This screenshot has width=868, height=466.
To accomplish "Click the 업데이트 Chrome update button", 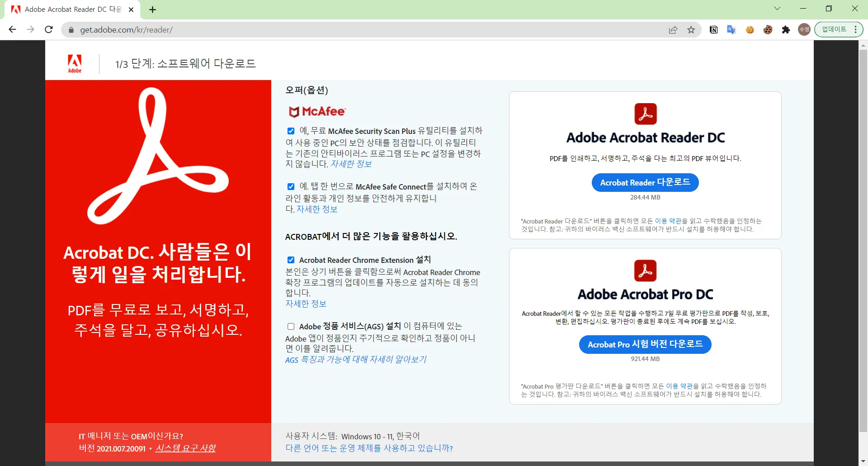I will point(839,29).
